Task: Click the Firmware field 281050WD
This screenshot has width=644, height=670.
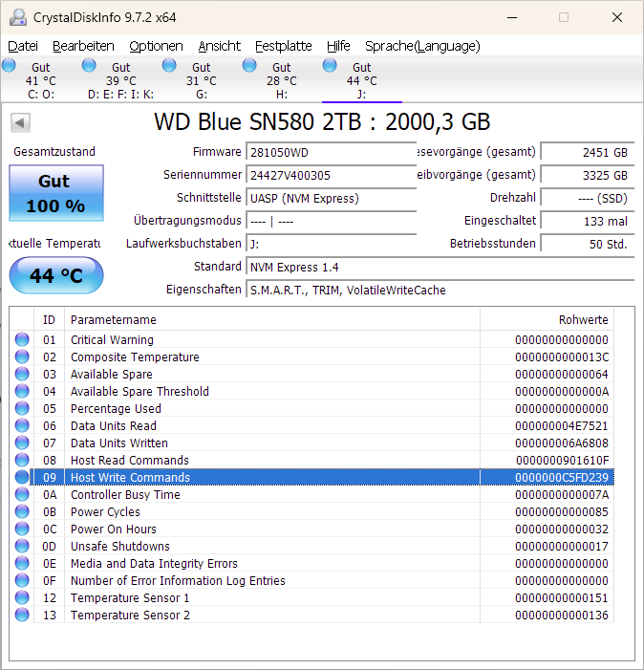Action: pyautogui.click(x=331, y=153)
